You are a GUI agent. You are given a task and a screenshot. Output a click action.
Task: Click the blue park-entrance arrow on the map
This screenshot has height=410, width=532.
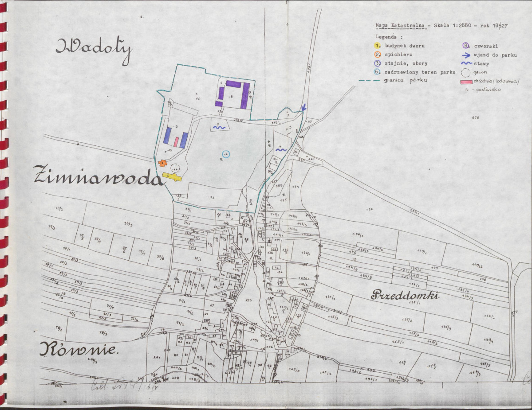303,107
